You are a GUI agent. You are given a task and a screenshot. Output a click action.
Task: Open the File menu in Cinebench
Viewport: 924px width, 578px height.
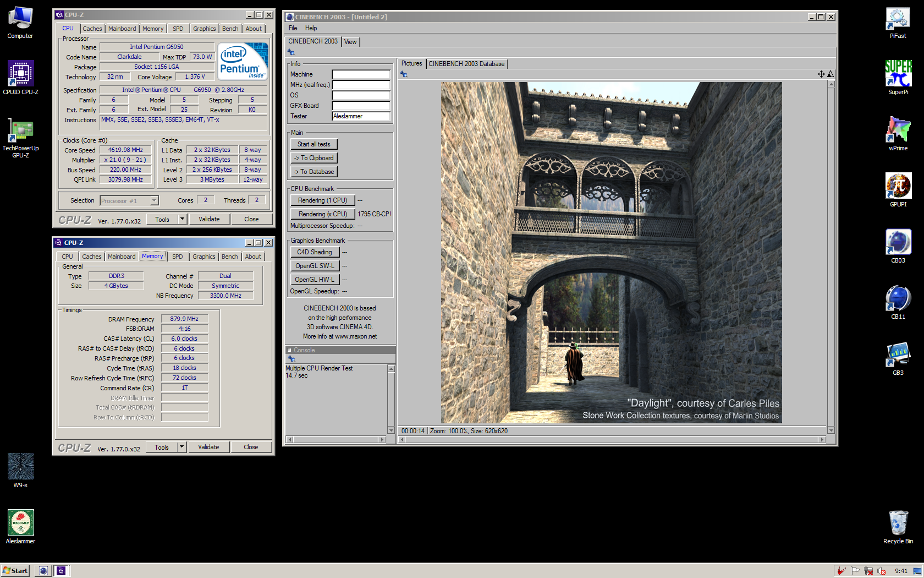[x=293, y=28]
